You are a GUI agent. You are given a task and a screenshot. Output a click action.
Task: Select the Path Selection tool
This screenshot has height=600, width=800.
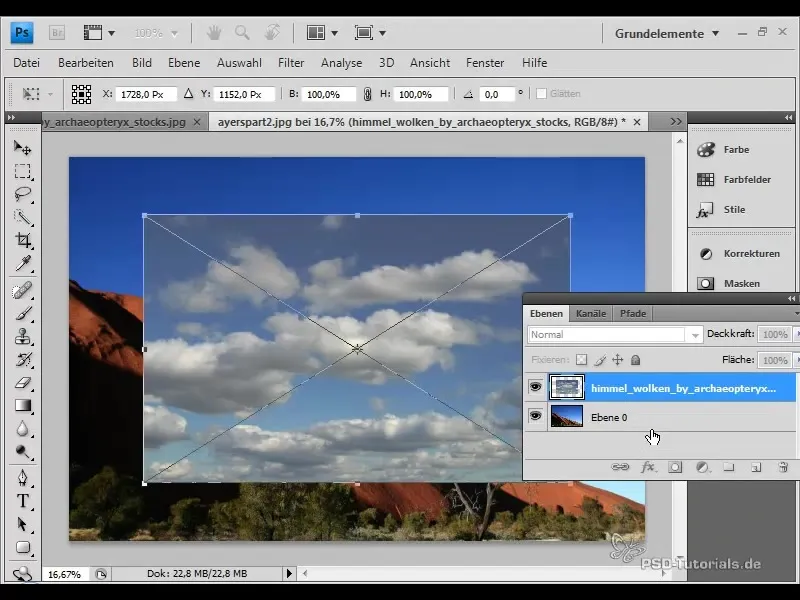tap(22, 524)
